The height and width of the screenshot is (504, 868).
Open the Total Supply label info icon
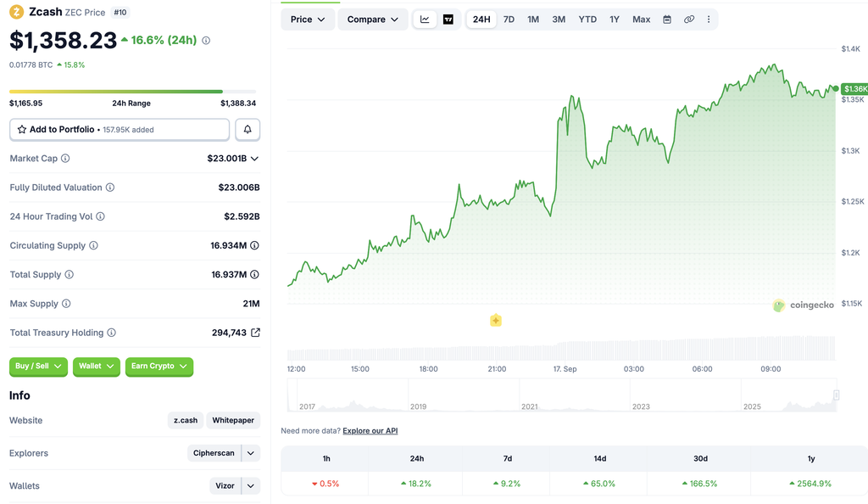(x=70, y=275)
